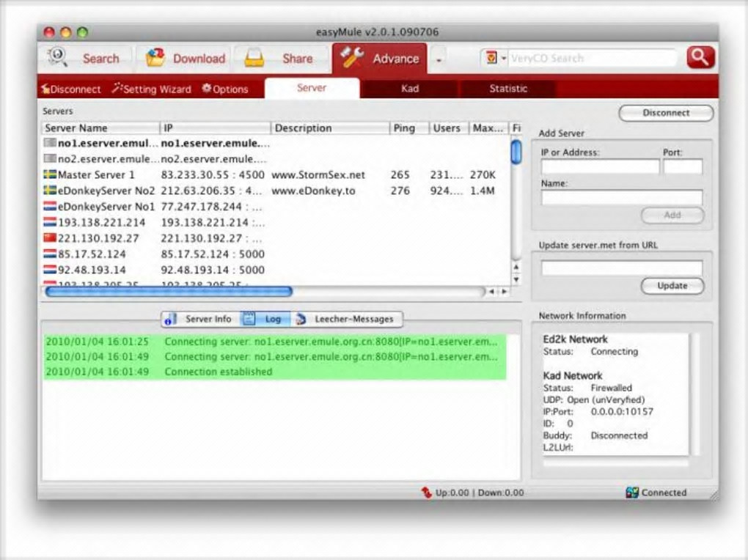This screenshot has height=560, width=748.
Task: Click the no2.eserver.emule server icon
Action: [x=50, y=158]
